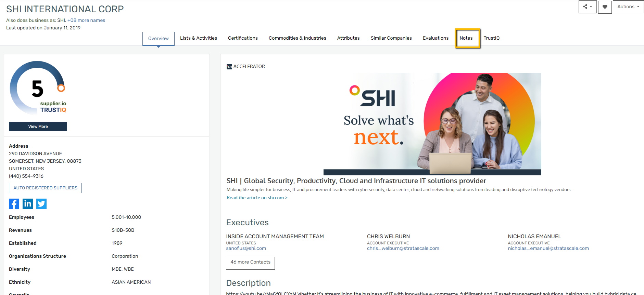The width and height of the screenshot is (644, 295).
Task: Open the Facebook page icon
Action: coord(14,204)
